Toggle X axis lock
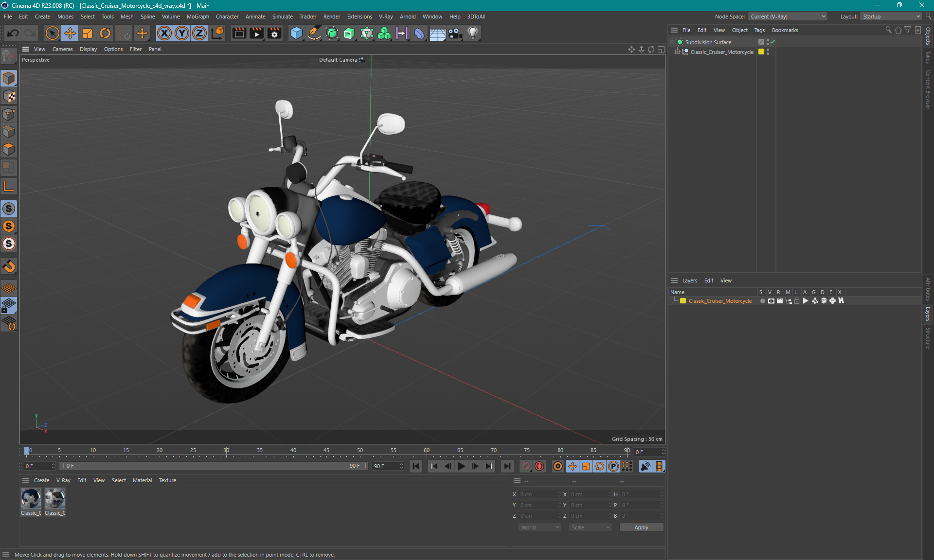Screen dimensions: 934x560 [x=164, y=33]
